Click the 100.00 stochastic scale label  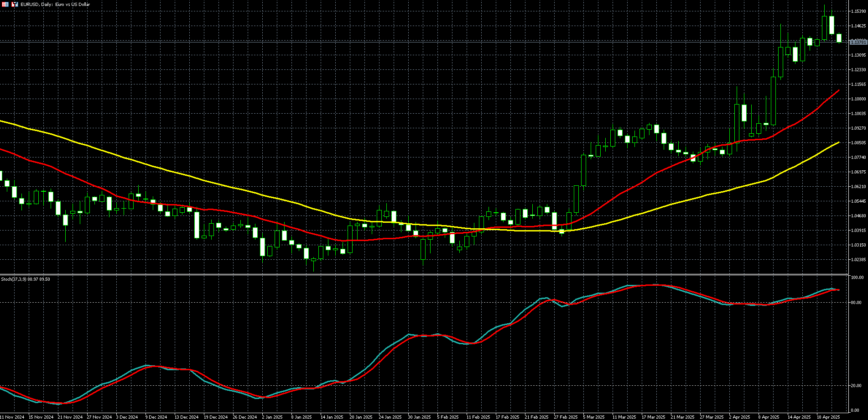[857, 278]
